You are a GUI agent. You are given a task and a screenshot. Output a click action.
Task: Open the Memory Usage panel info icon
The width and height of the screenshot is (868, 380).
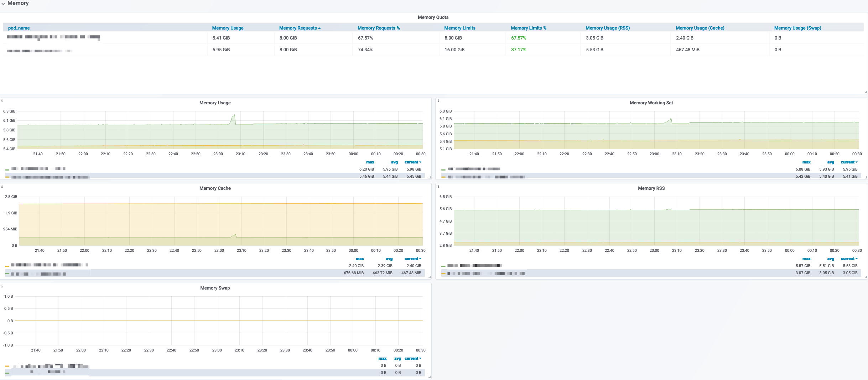click(x=2, y=101)
